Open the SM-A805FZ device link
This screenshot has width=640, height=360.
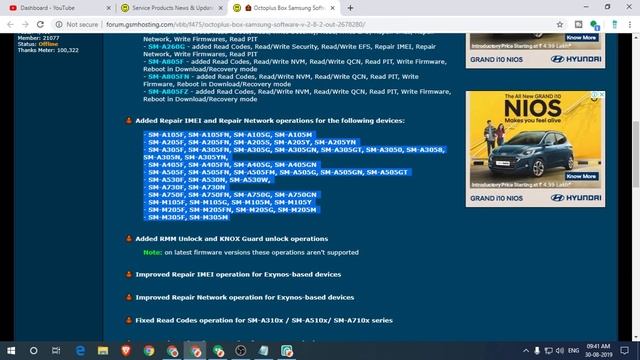[168, 92]
